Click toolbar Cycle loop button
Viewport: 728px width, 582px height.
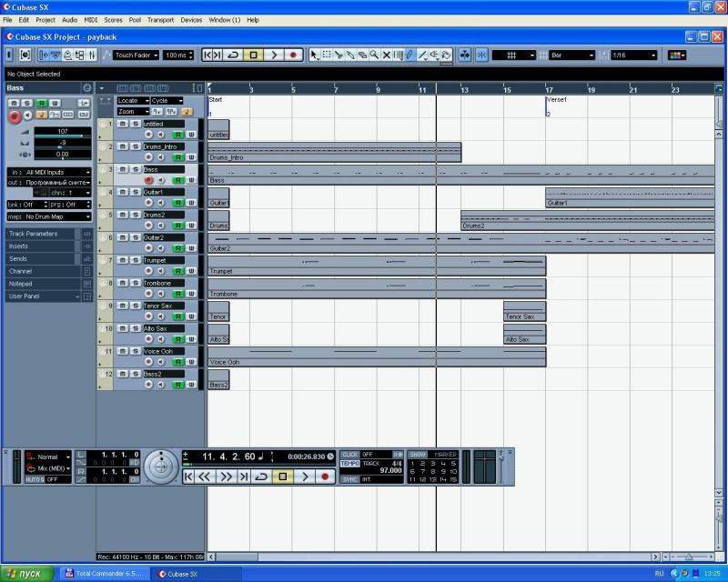(x=233, y=55)
